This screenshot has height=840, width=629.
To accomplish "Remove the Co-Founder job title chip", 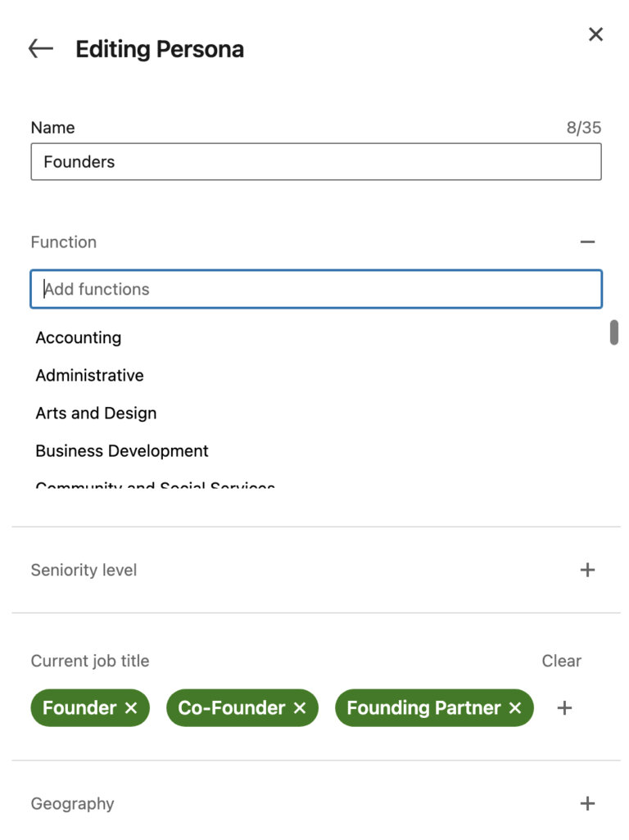I will coord(301,708).
